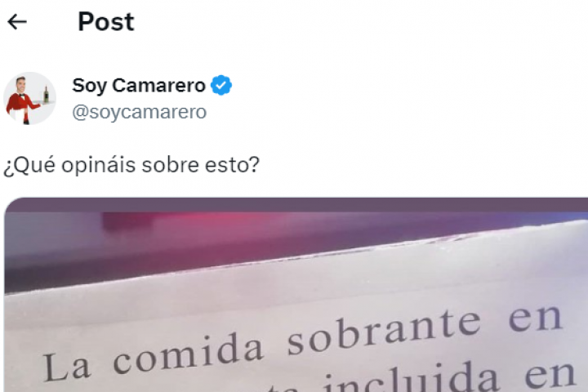The width and height of the screenshot is (588, 392).
Task: Click the word sobrante in the photo
Action: pyautogui.click(x=384, y=332)
